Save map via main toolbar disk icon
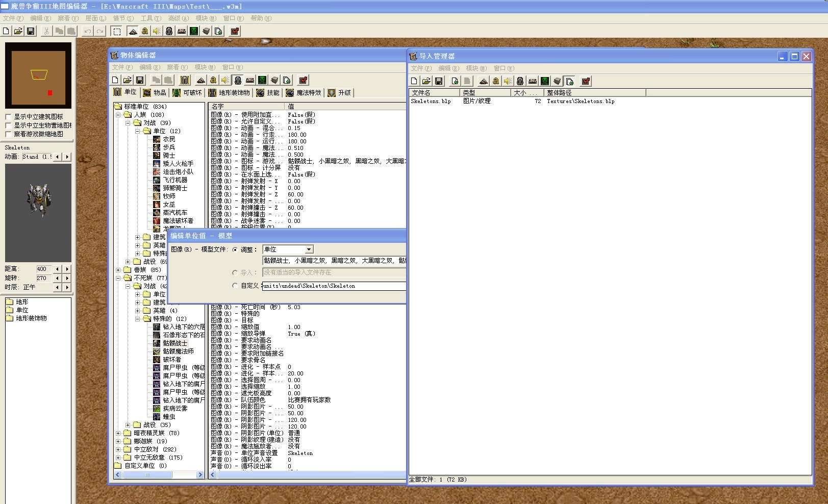 coord(31,31)
